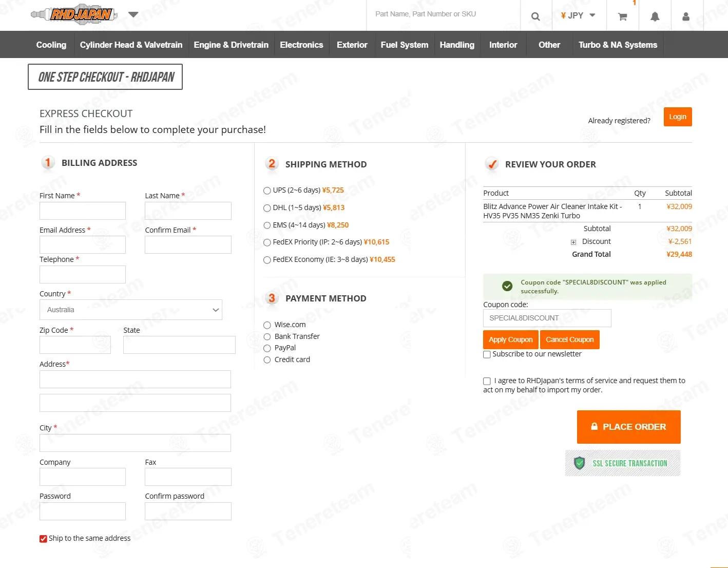Image resolution: width=728 pixels, height=568 pixels.
Task: Click the Confirm password field
Action: coord(188,511)
